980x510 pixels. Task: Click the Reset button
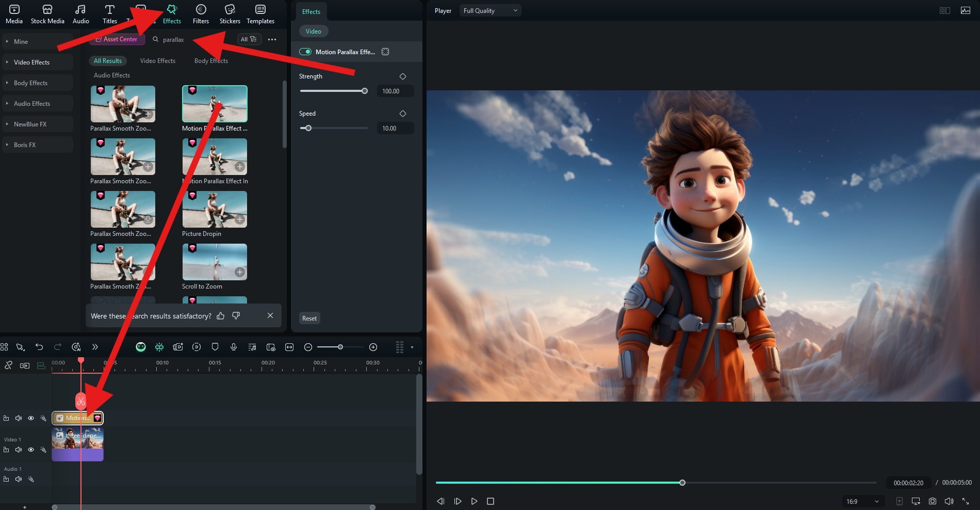pos(309,318)
